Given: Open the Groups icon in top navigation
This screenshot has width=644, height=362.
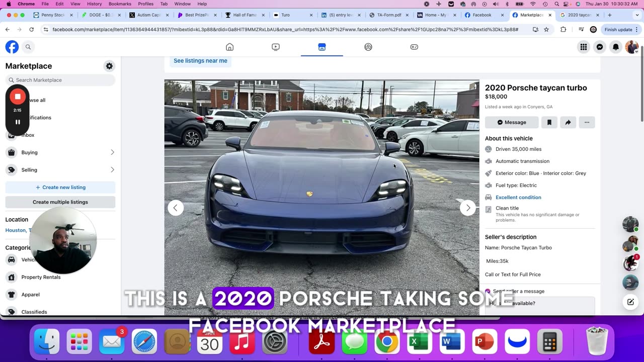Looking at the screenshot, I should click(368, 47).
